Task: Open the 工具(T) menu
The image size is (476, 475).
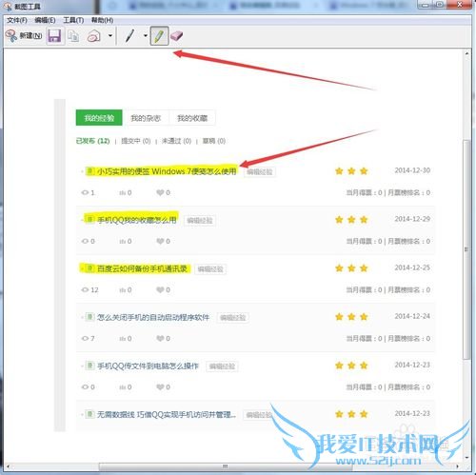Action: pos(73,20)
